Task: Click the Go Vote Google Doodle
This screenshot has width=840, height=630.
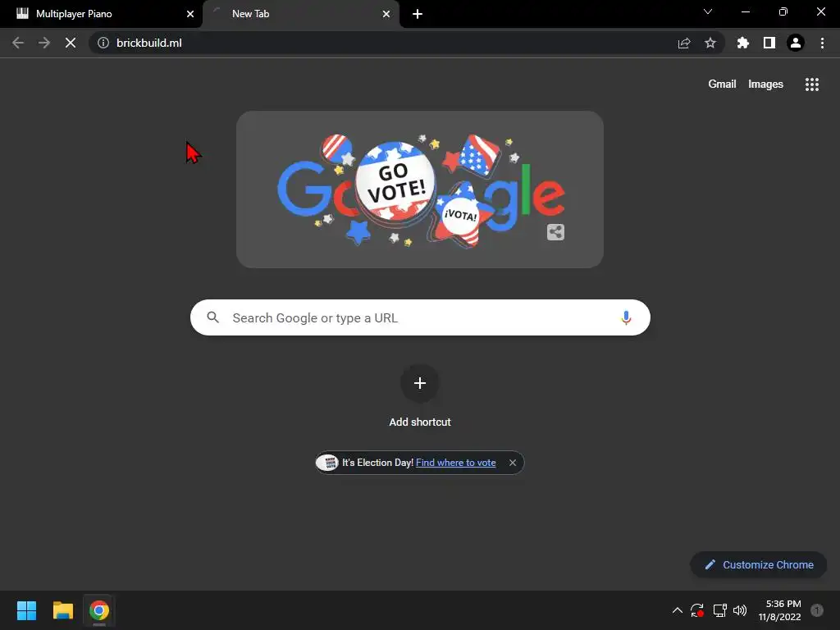Action: click(x=420, y=189)
